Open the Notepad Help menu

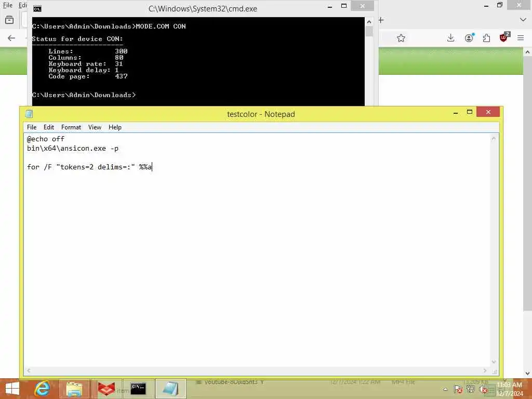point(115,127)
